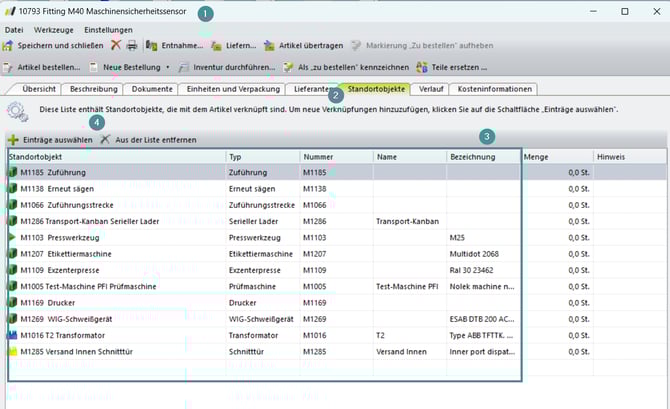670x409 pixels.
Task: Click the Nolek machine Bezeichnung cell
Action: 482,286
